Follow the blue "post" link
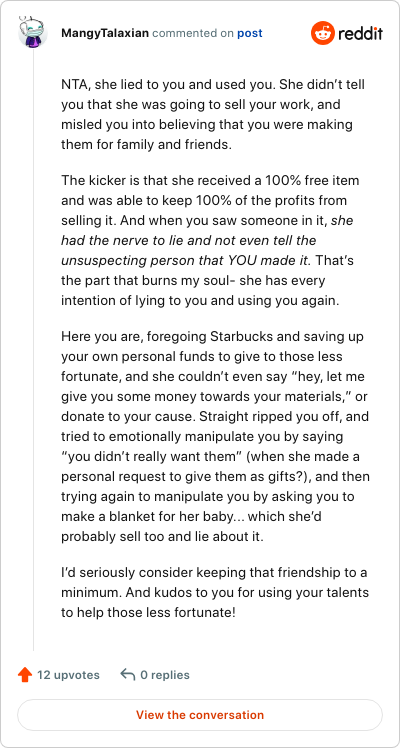The width and height of the screenshot is (400, 748). (x=250, y=33)
